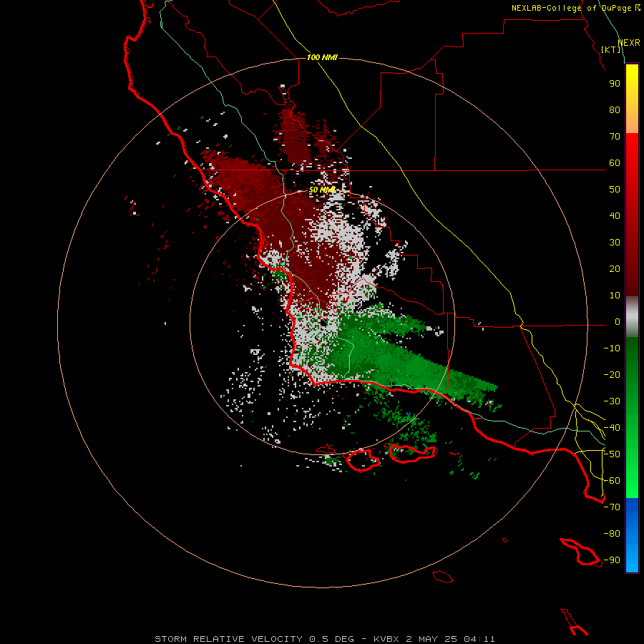Select the 50 NMI range ring label
This screenshot has height=644, width=644.
pos(322,190)
